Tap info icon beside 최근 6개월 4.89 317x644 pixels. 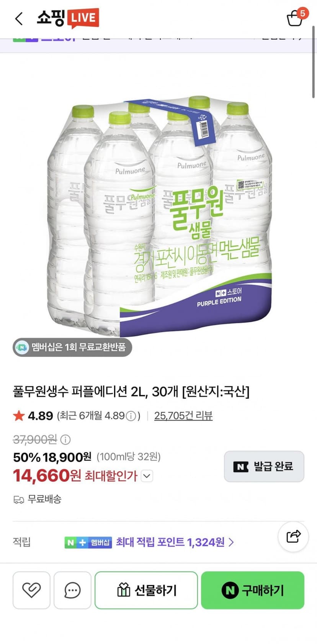click(131, 416)
